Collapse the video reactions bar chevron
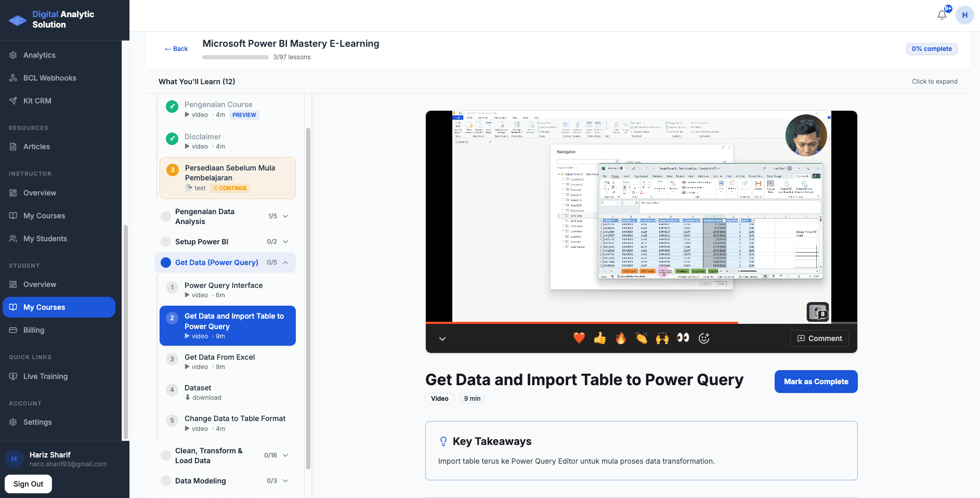 point(442,338)
